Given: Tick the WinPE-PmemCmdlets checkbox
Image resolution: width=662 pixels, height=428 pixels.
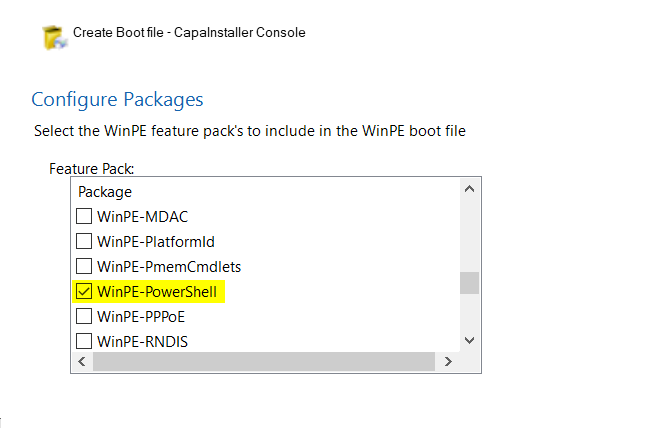Looking at the screenshot, I should [x=84, y=266].
